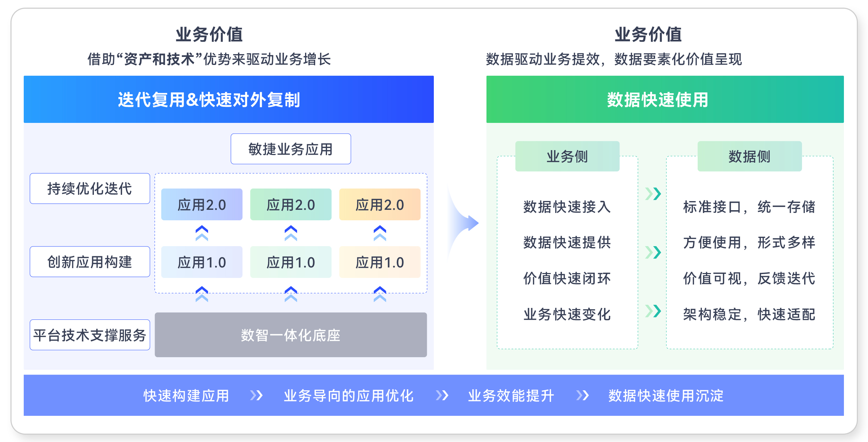Click the up chevrons above green 应用1.0

tap(291, 233)
